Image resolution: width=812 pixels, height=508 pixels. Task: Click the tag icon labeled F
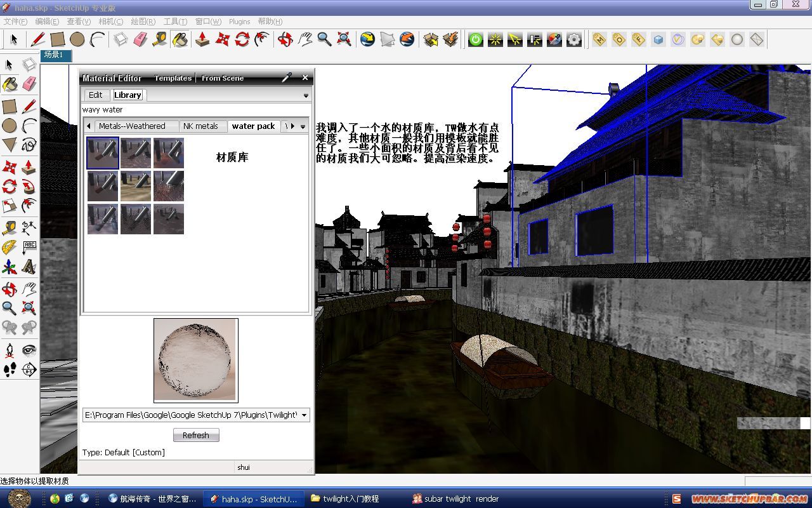[x=639, y=39]
